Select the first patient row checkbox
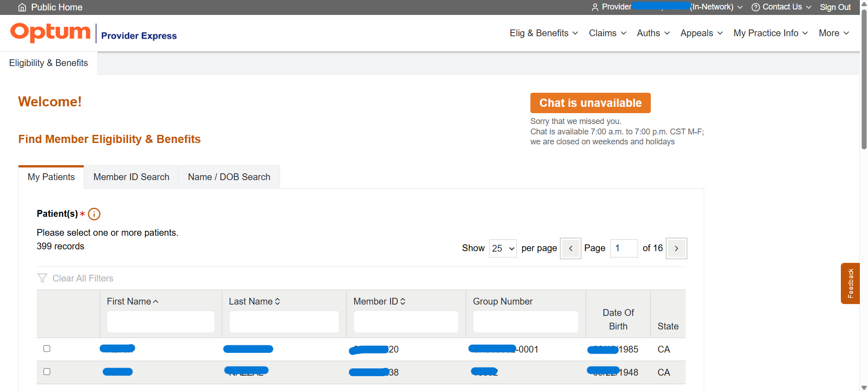Image resolution: width=868 pixels, height=391 pixels. (x=47, y=348)
